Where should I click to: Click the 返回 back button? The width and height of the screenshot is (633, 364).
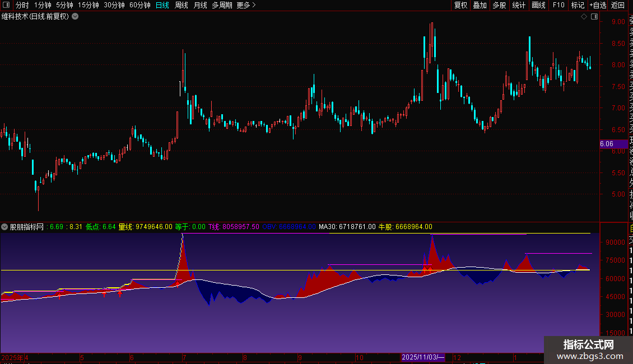(x=618, y=5)
